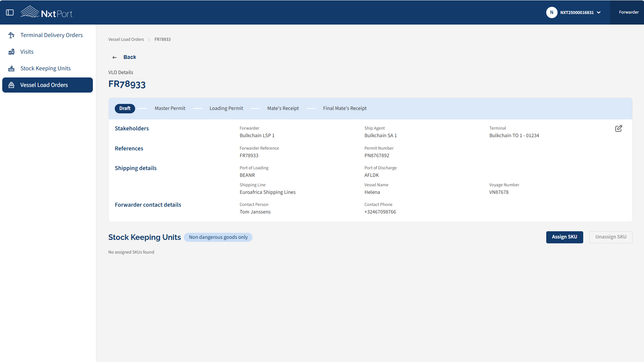Screen dimensions: 644x362
Task: Click the Unassign SKU button
Action: point(611,237)
